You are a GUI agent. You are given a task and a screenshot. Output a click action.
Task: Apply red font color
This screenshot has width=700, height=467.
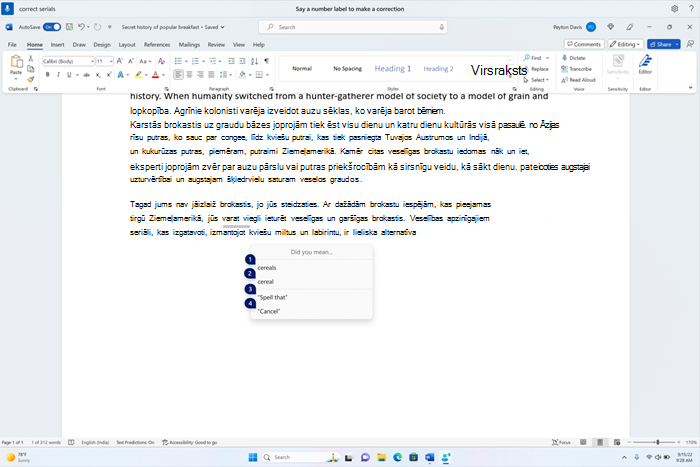coord(155,75)
